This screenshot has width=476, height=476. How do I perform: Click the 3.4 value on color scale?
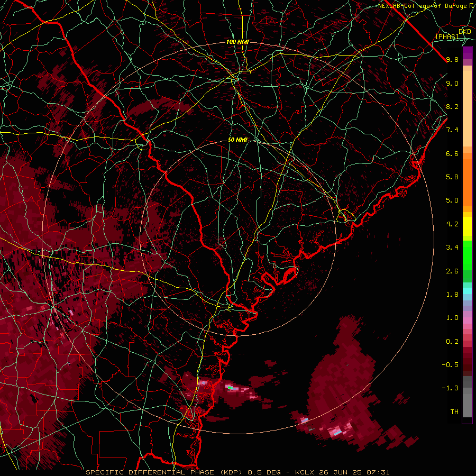pos(452,248)
